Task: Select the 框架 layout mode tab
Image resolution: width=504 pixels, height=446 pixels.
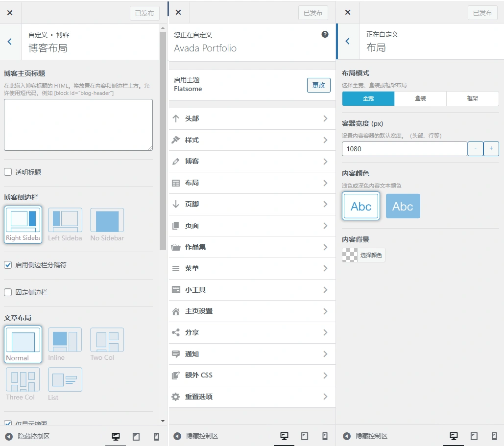Action: pyautogui.click(x=472, y=98)
